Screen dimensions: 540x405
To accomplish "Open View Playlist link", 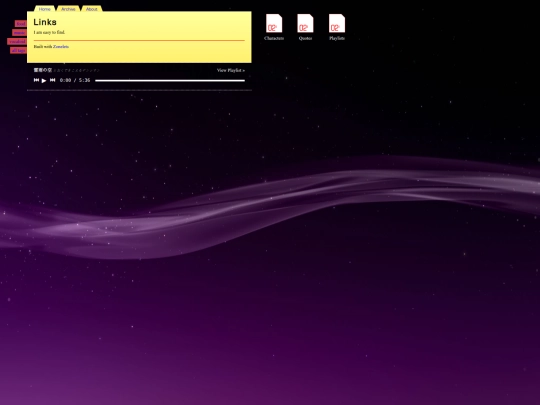I will pos(231,70).
